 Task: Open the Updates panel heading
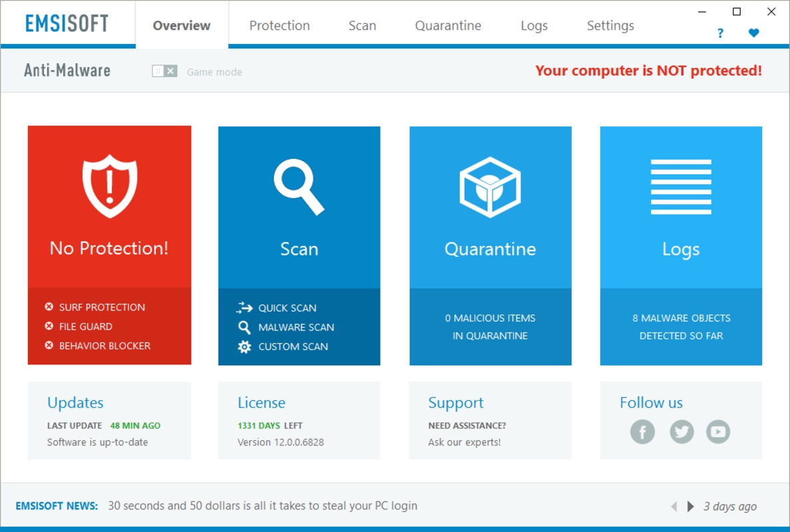[x=75, y=402]
